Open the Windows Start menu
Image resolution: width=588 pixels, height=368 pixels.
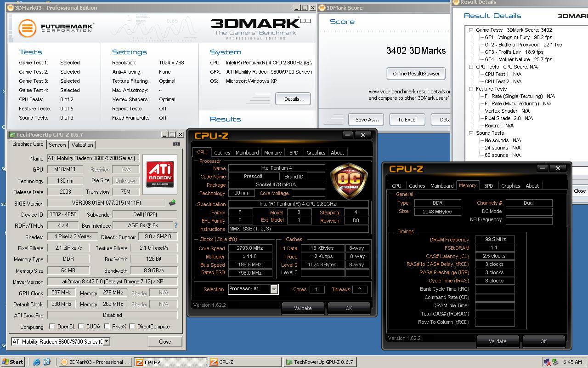(13, 362)
